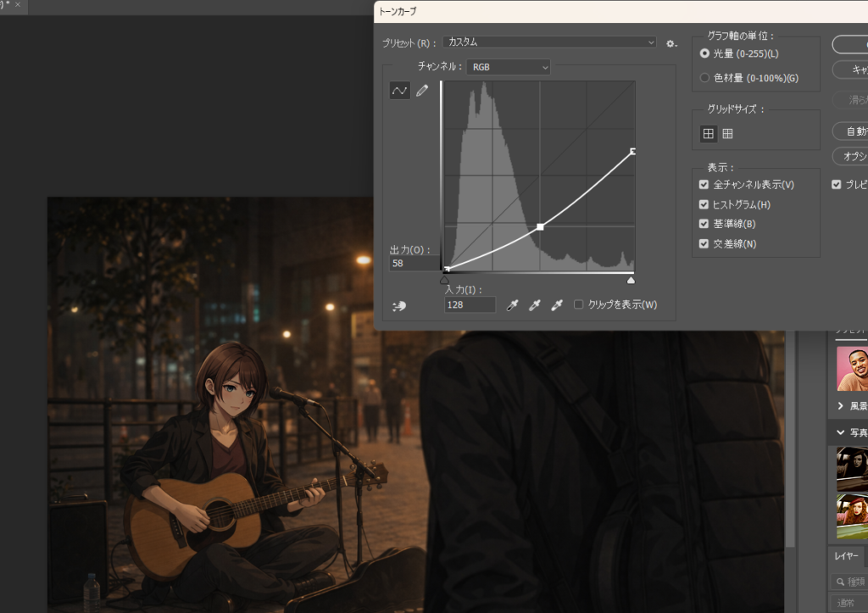This screenshot has height=613, width=868.
Task: Pick the gray point eyedropper
Action: 534,305
